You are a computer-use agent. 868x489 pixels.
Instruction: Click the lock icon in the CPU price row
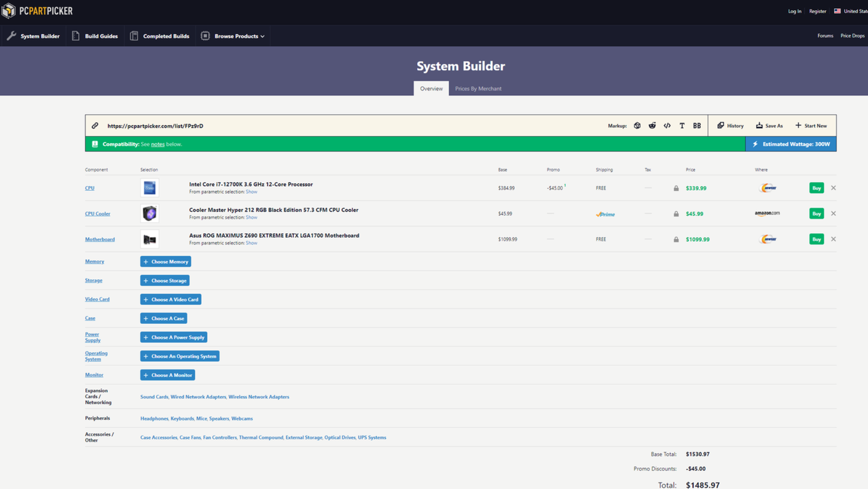(x=676, y=188)
